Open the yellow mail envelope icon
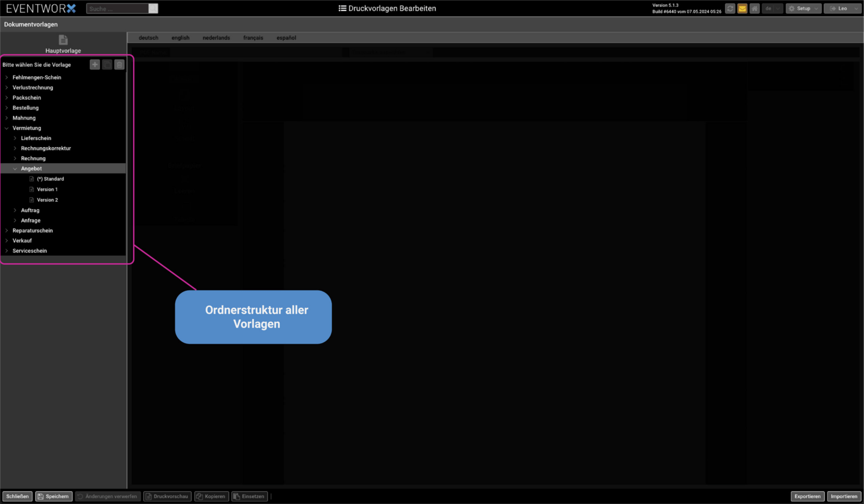864x504 pixels. pos(742,9)
